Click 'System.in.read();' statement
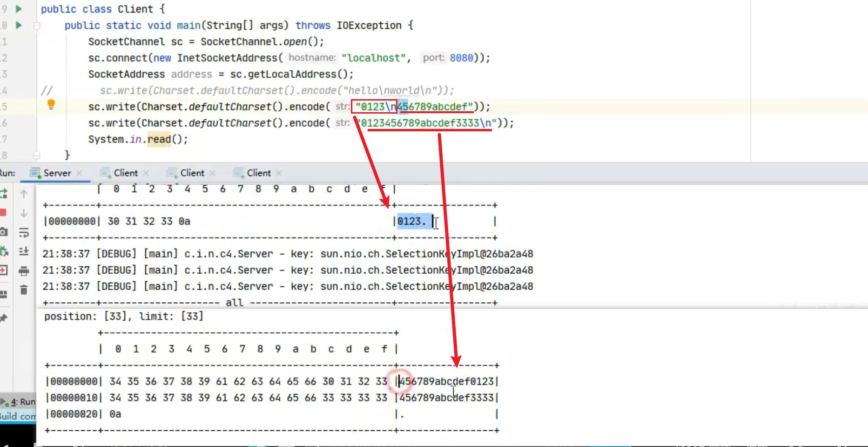Image resolution: width=868 pixels, height=447 pixels. pos(138,139)
